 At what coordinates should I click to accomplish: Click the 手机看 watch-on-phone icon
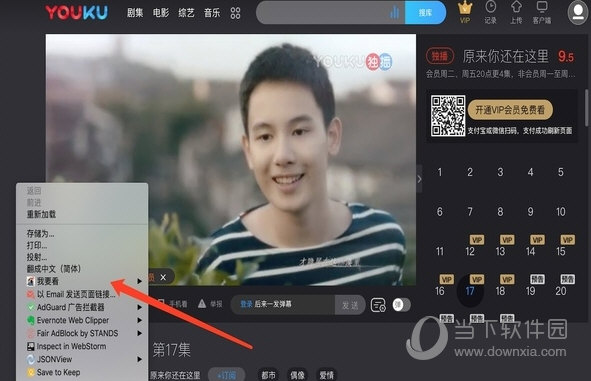(x=161, y=304)
